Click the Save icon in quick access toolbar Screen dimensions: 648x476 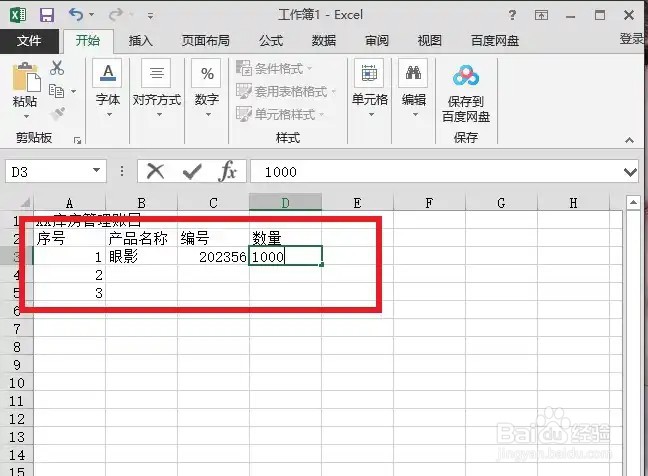(47, 15)
